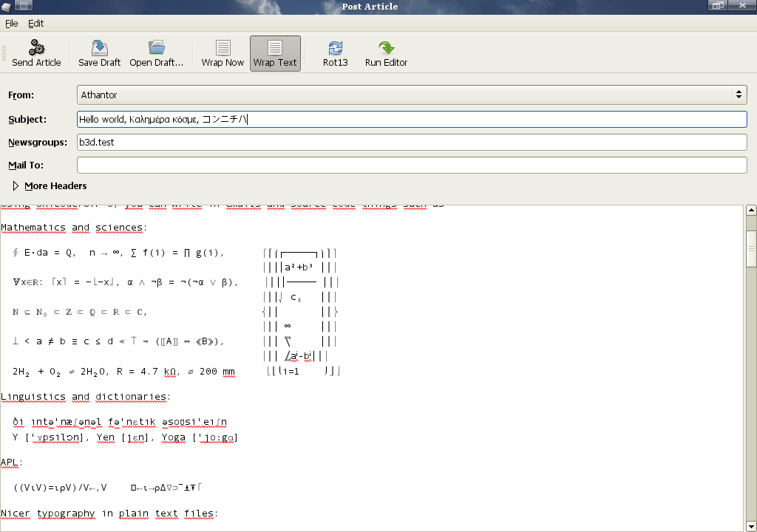Apply Rot13 encoding icon
The height and width of the screenshot is (532, 757).
(x=336, y=47)
